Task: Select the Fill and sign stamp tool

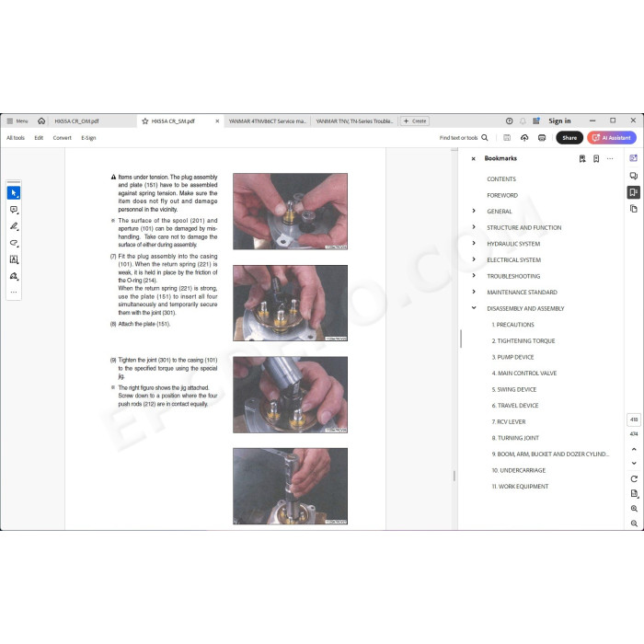Action: (x=14, y=276)
